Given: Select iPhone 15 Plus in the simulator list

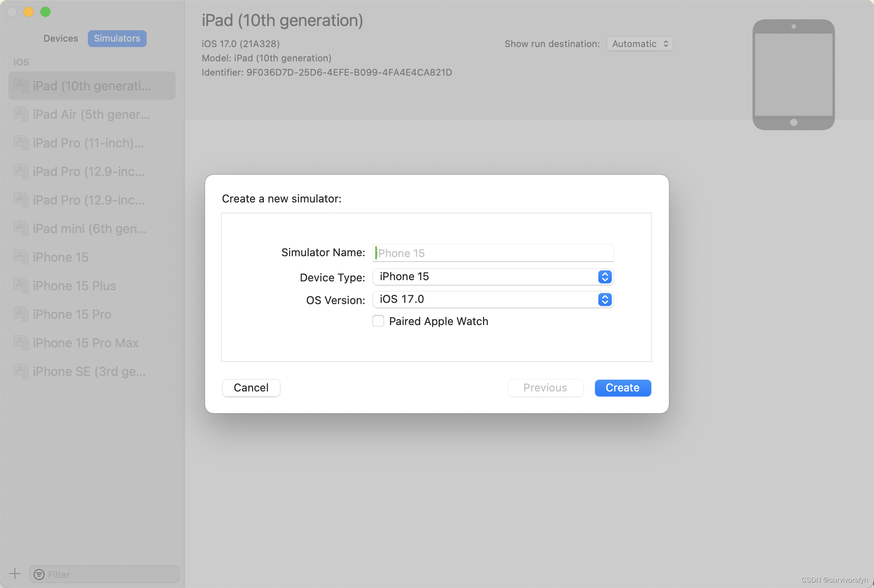Looking at the screenshot, I should point(92,286).
